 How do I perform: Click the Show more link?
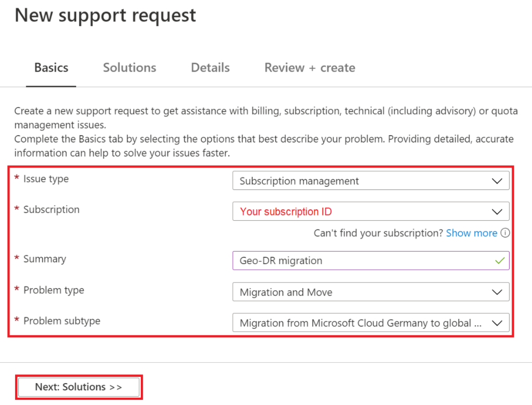[472, 233]
